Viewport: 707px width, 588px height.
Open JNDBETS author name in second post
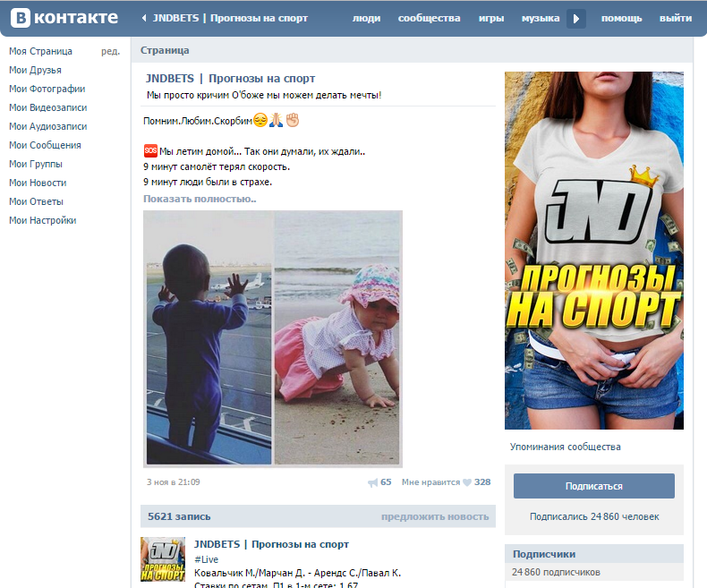(x=271, y=544)
